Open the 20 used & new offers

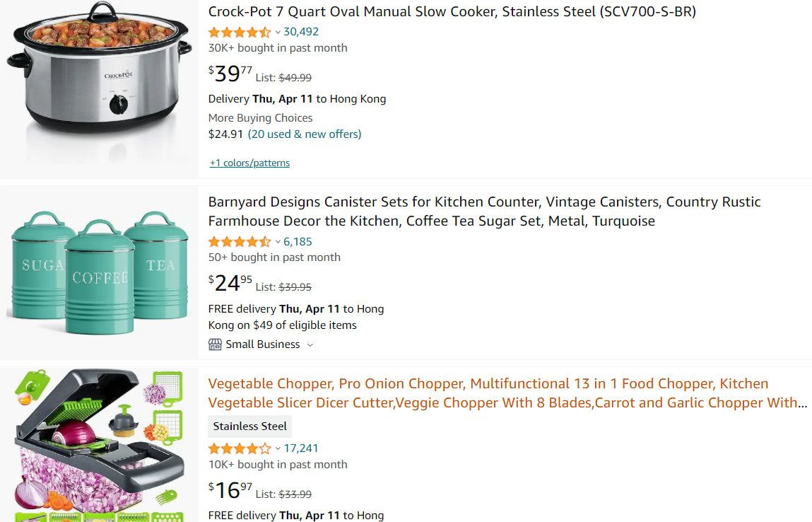click(x=305, y=134)
